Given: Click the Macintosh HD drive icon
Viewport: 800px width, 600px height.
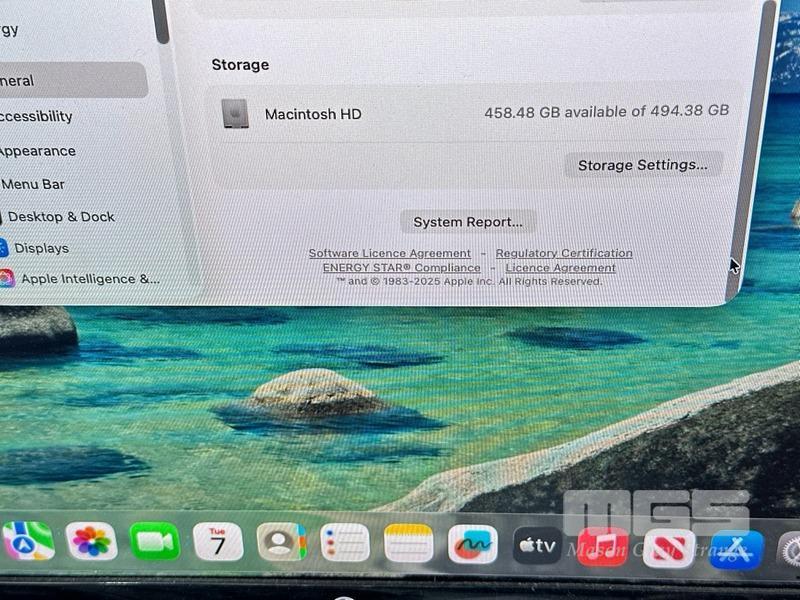Looking at the screenshot, I should click(x=236, y=114).
